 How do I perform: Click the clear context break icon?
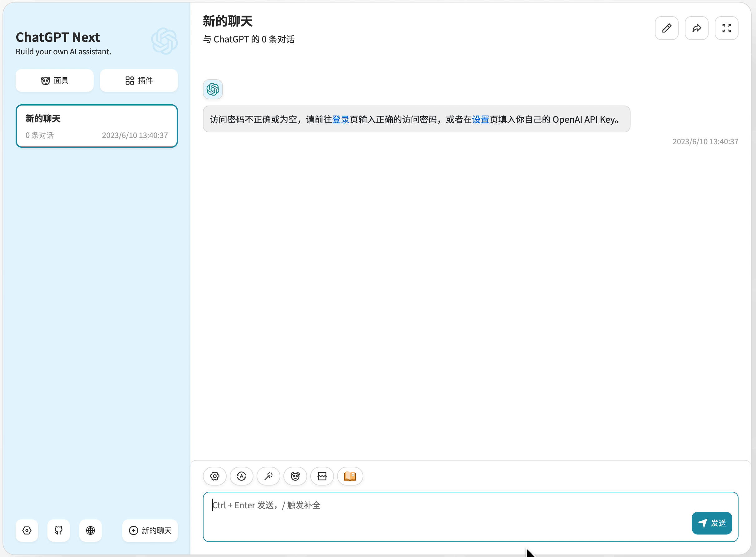coord(322,476)
